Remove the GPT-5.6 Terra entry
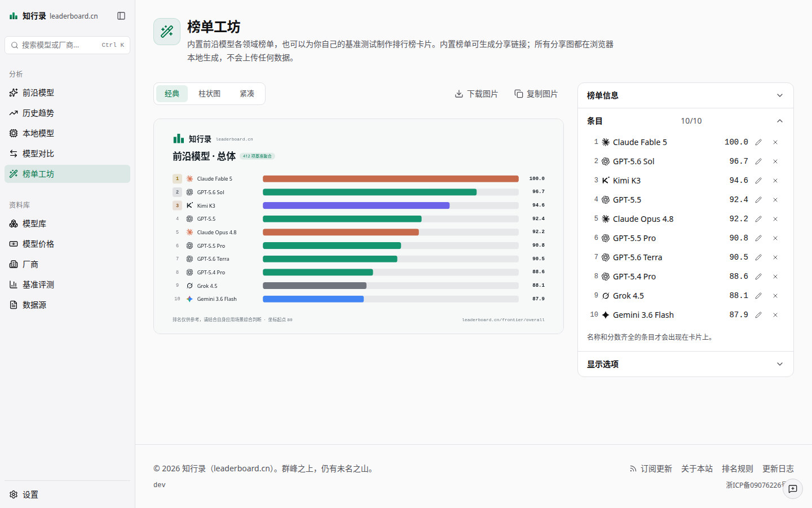Image resolution: width=812 pixels, height=508 pixels. 775,257
